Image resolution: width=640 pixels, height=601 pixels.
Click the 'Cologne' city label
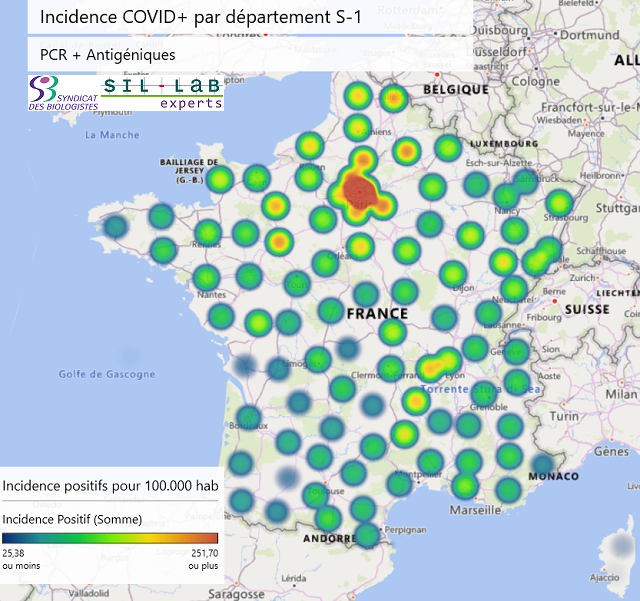pos(536,82)
